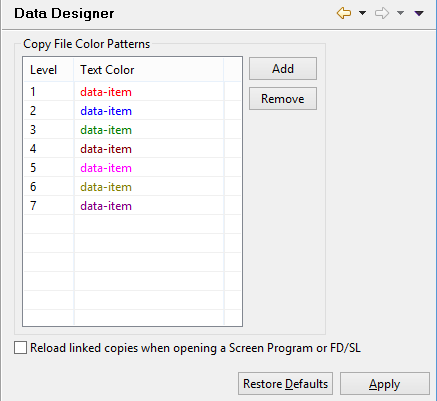The width and height of the screenshot is (437, 401).
Task: Select the red level 1 data-item color
Action: pos(106,92)
